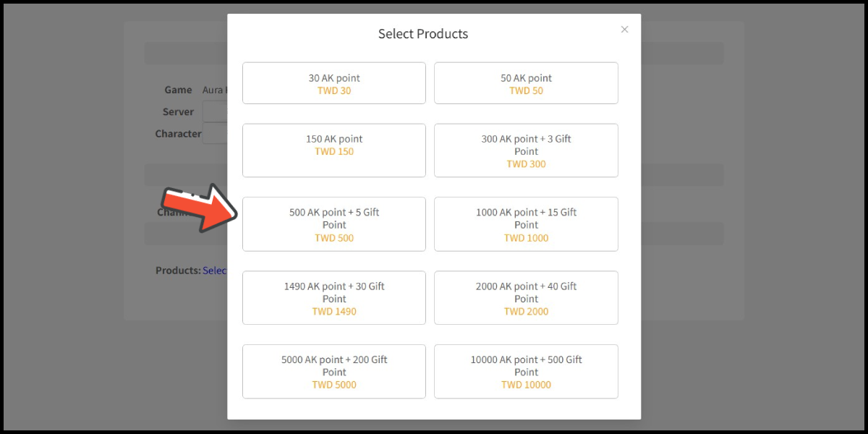This screenshot has height=434, width=868.
Task: Choose 500 AK point + 5 Gift Point
Action: coord(334,224)
